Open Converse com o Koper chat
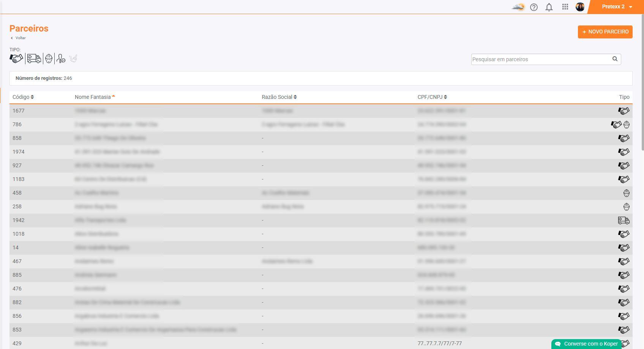The height and width of the screenshot is (349, 644). pos(587,344)
